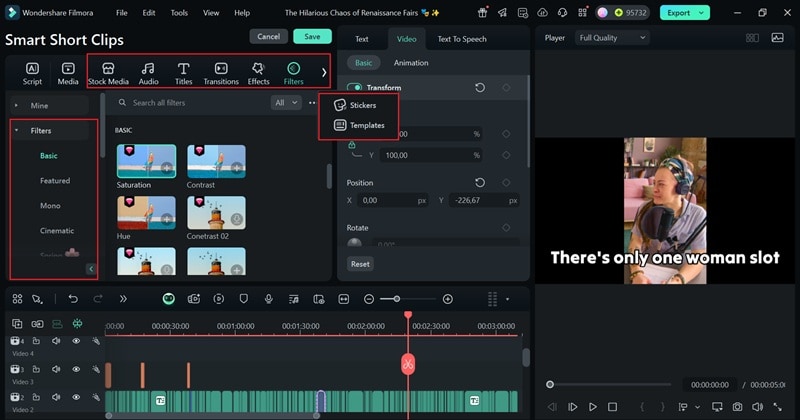Reset the Position values
The height and width of the screenshot is (420, 800).
(x=480, y=183)
